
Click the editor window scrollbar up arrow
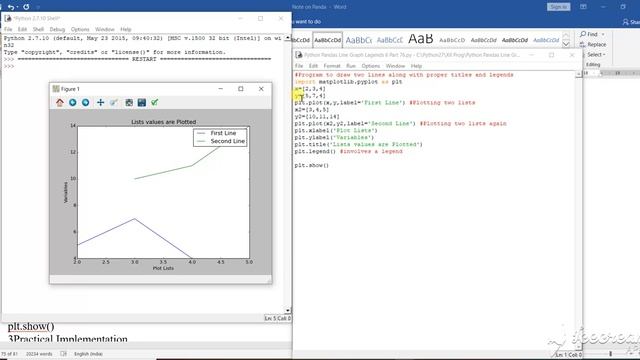coord(578,74)
